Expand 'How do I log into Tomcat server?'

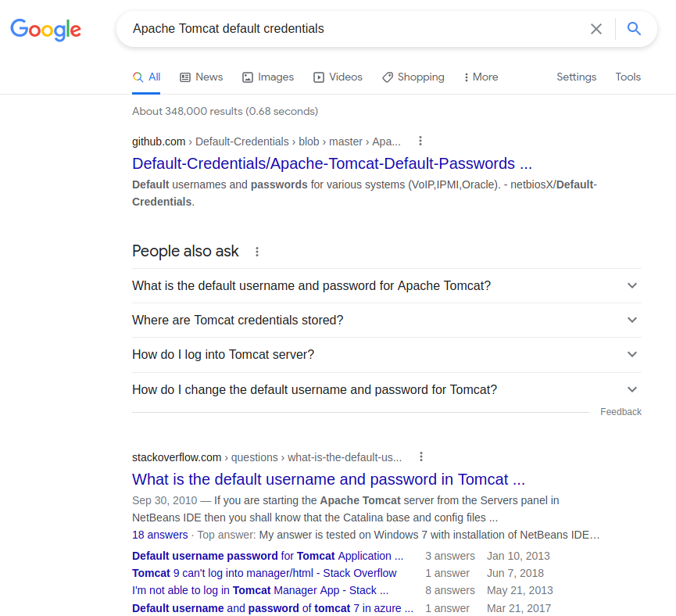(x=386, y=354)
